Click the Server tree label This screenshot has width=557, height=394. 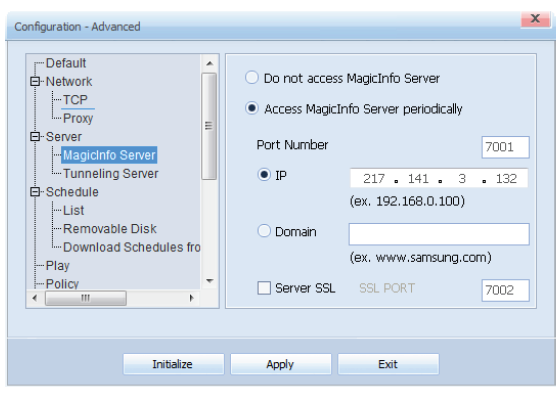pyautogui.click(x=64, y=136)
